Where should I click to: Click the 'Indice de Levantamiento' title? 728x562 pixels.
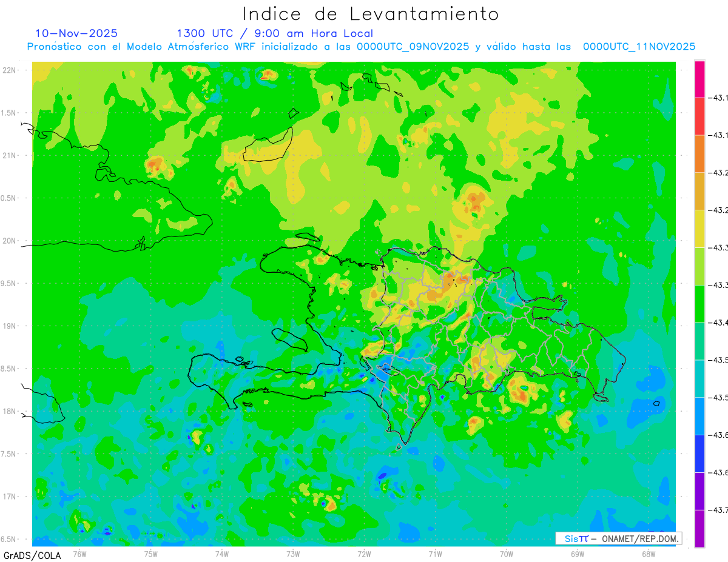coord(371,14)
